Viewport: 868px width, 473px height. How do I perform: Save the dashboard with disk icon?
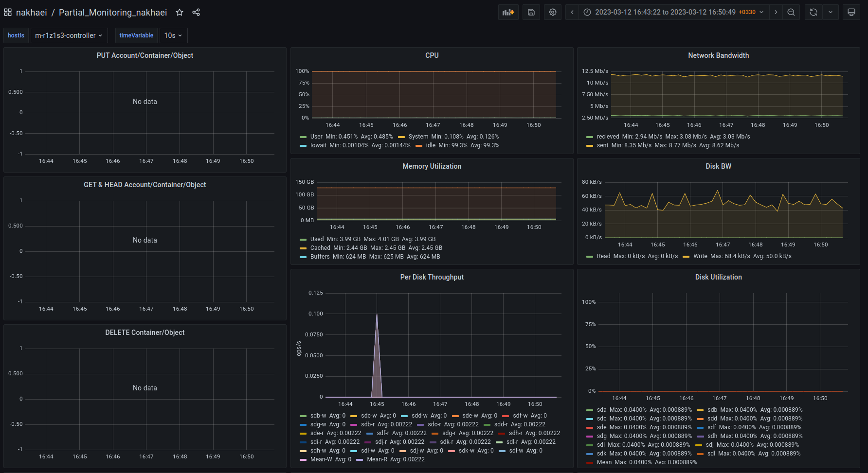coord(531,12)
